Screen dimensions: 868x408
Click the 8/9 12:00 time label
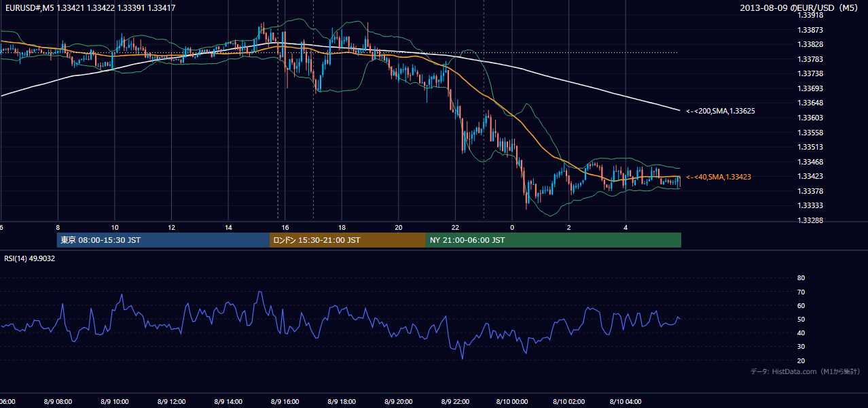click(171, 401)
